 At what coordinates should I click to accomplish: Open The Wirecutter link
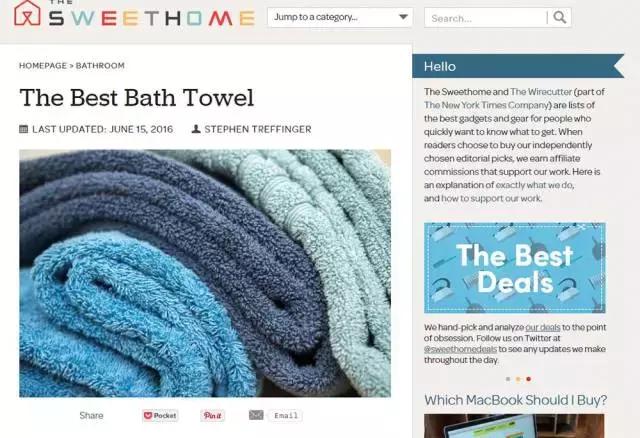pyautogui.click(x=541, y=92)
